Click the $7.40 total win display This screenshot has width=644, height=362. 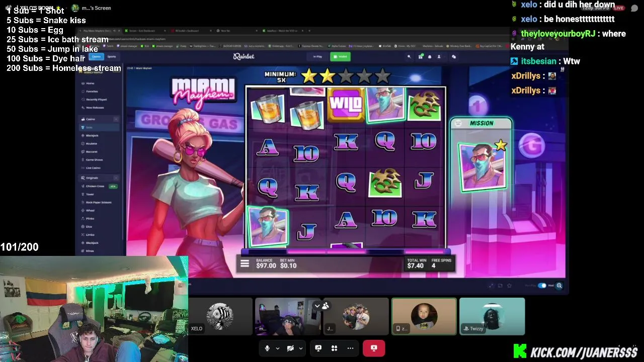[416, 263]
